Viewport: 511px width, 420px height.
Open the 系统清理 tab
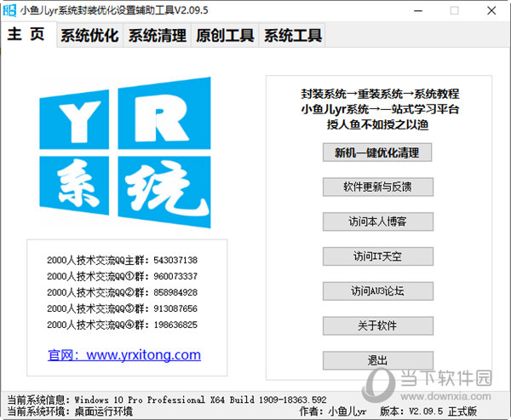(x=158, y=35)
